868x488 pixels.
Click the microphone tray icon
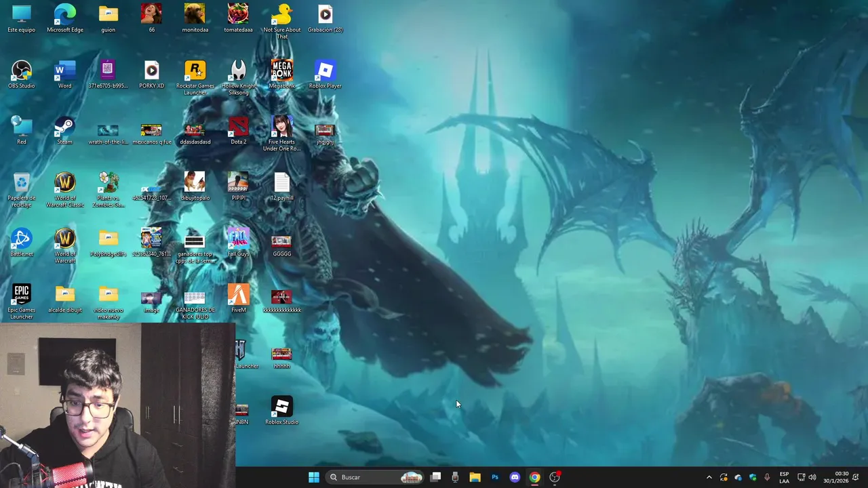point(767,477)
